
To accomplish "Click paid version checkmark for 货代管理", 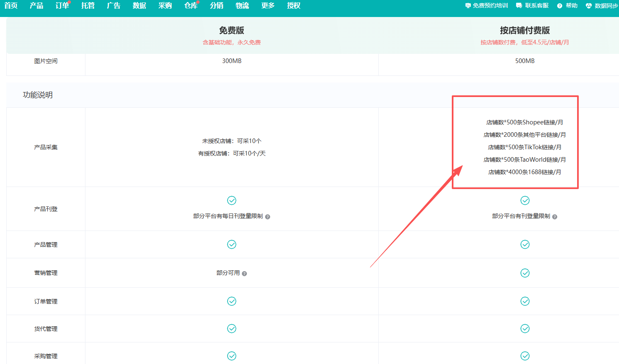I will [525, 329].
